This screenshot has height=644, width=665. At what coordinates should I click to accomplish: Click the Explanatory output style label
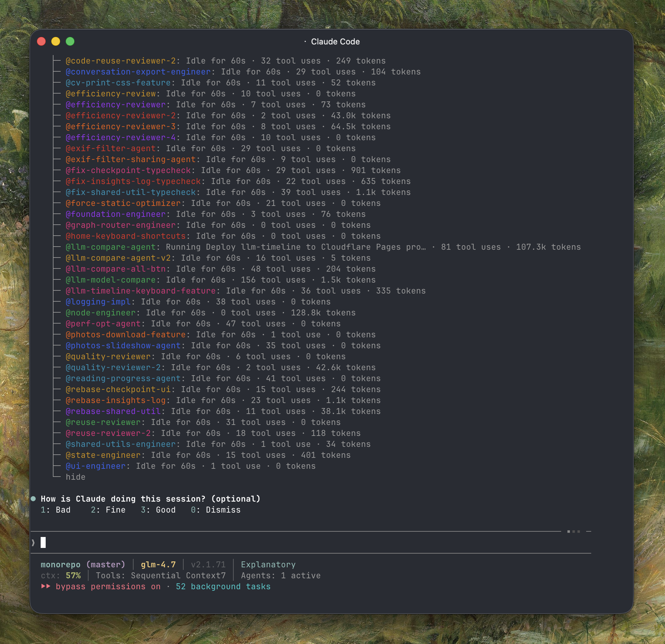click(268, 565)
